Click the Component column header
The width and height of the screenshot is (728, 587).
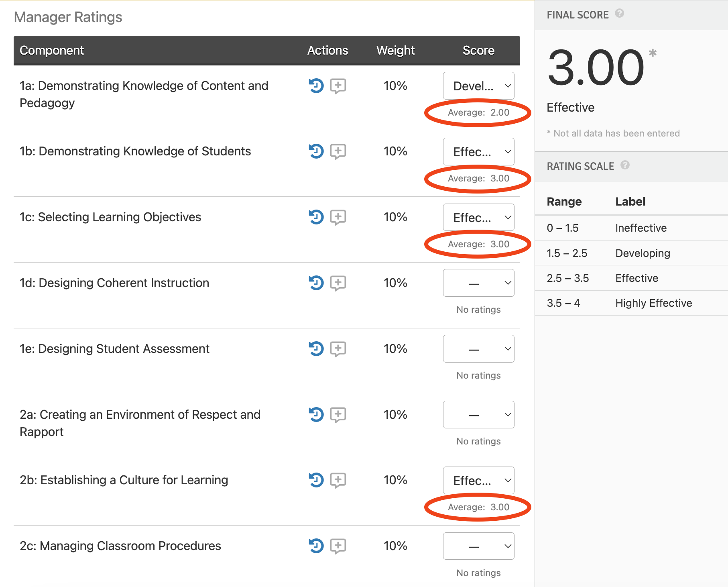(52, 51)
